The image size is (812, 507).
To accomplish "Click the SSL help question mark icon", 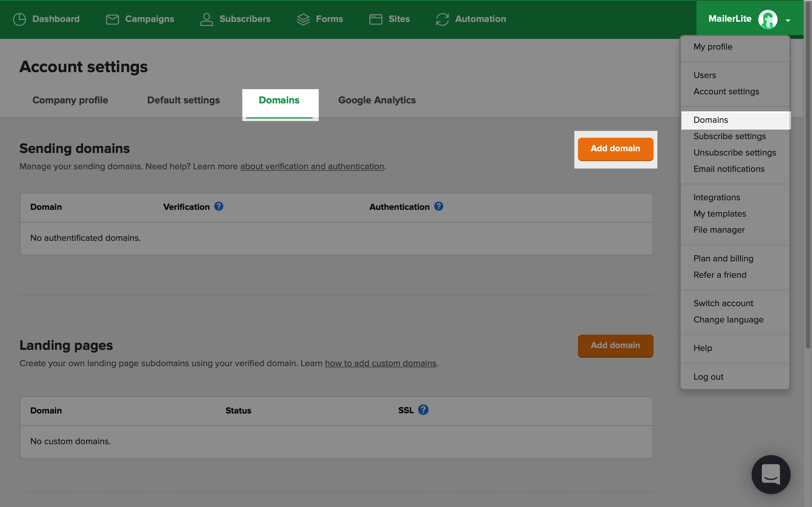I will click(x=423, y=410).
